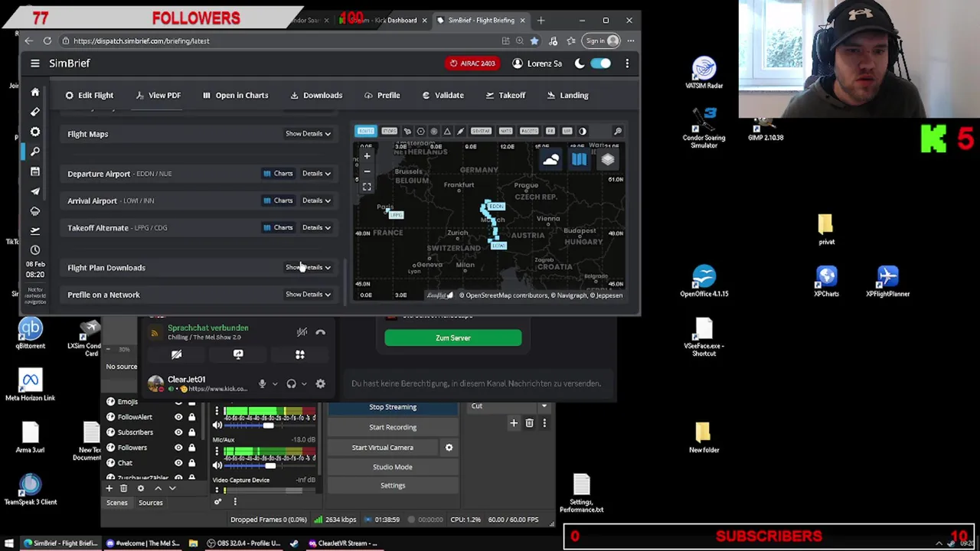Viewport: 980px width, 551px height.
Task: Turn on camera in Discord voice panel
Action: [x=176, y=354]
